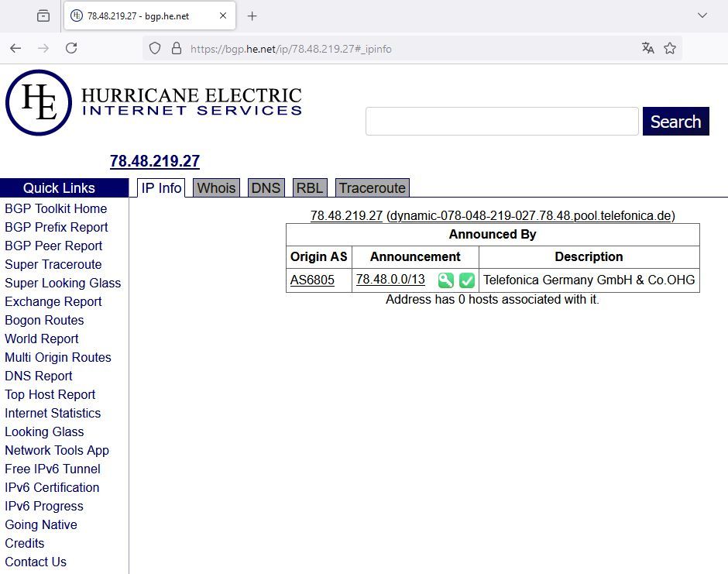
Task: Open Super Traceroute link
Action: point(53,264)
